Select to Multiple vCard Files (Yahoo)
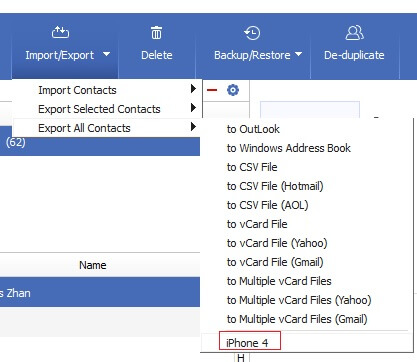The image size is (417, 362). click(299, 300)
